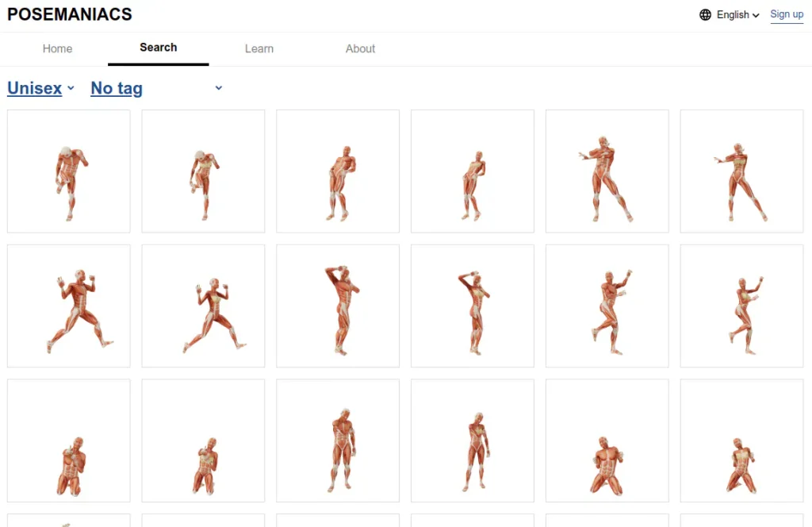
Task: Open the Learn tab
Action: point(259,48)
